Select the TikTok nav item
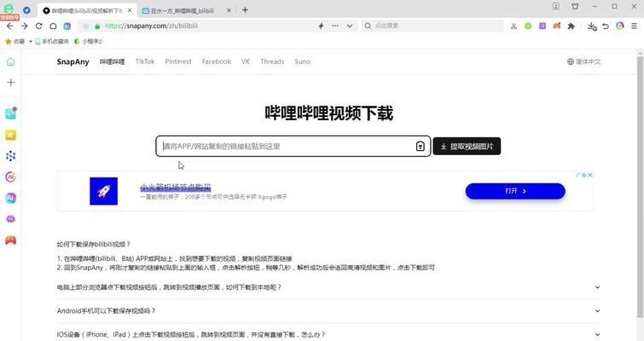 pos(145,61)
